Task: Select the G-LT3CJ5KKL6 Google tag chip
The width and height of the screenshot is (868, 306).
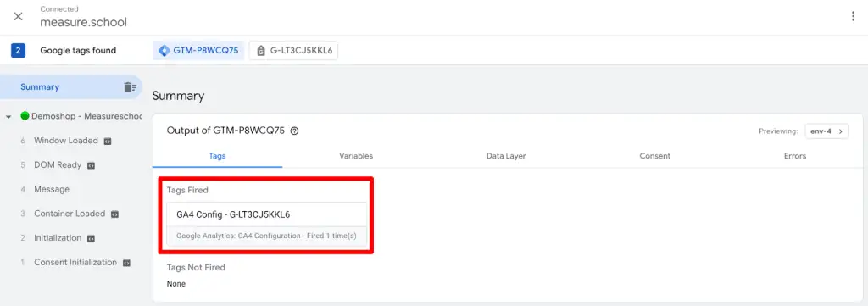Action: point(293,50)
